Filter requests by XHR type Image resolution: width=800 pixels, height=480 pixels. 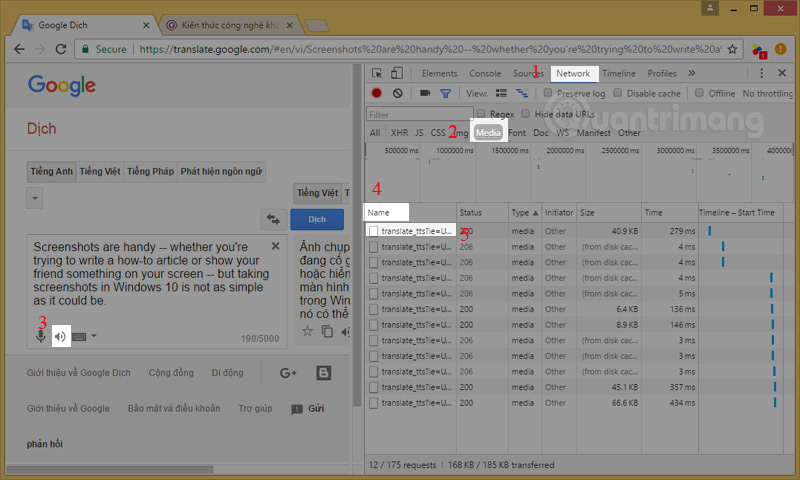(x=399, y=133)
